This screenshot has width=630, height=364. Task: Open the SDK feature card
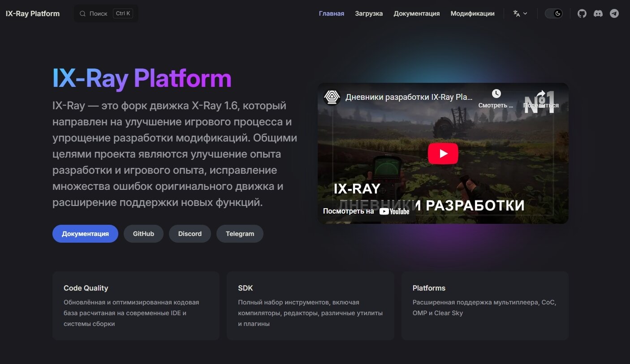coord(311,306)
